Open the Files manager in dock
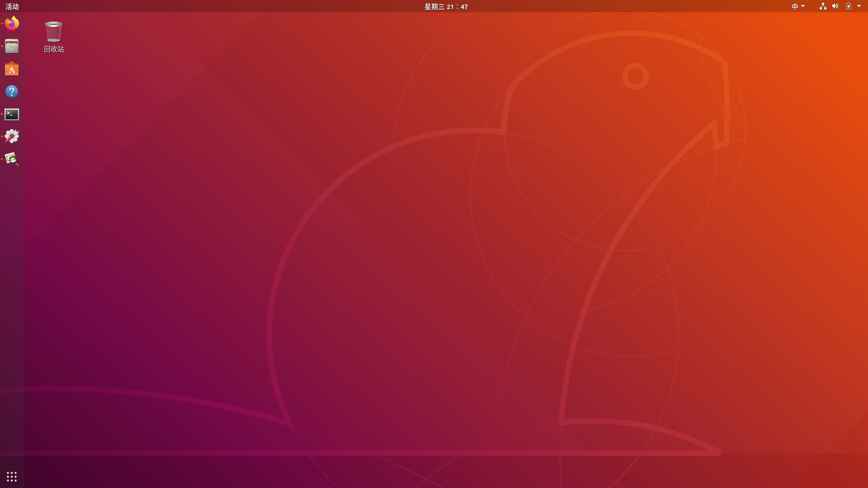 click(12, 46)
